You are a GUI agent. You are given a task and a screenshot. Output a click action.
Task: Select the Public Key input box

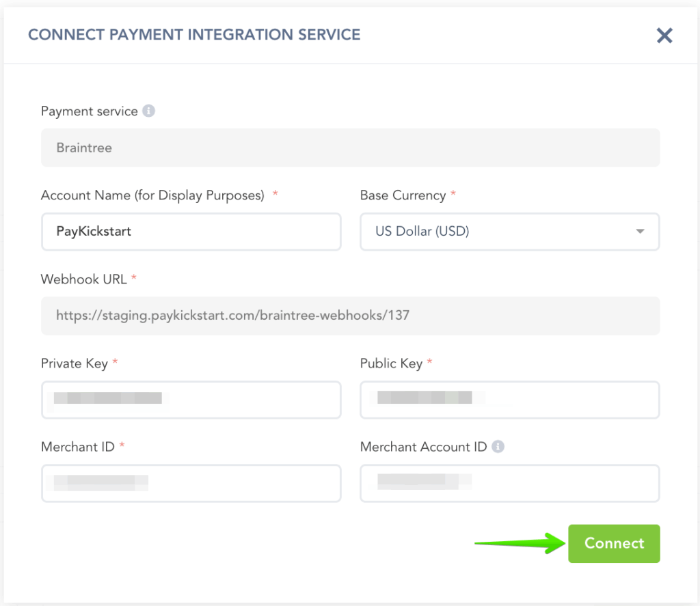(509, 400)
